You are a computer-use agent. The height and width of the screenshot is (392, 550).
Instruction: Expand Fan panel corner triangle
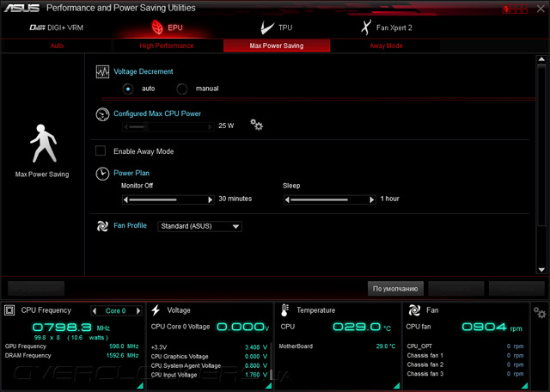(525, 386)
